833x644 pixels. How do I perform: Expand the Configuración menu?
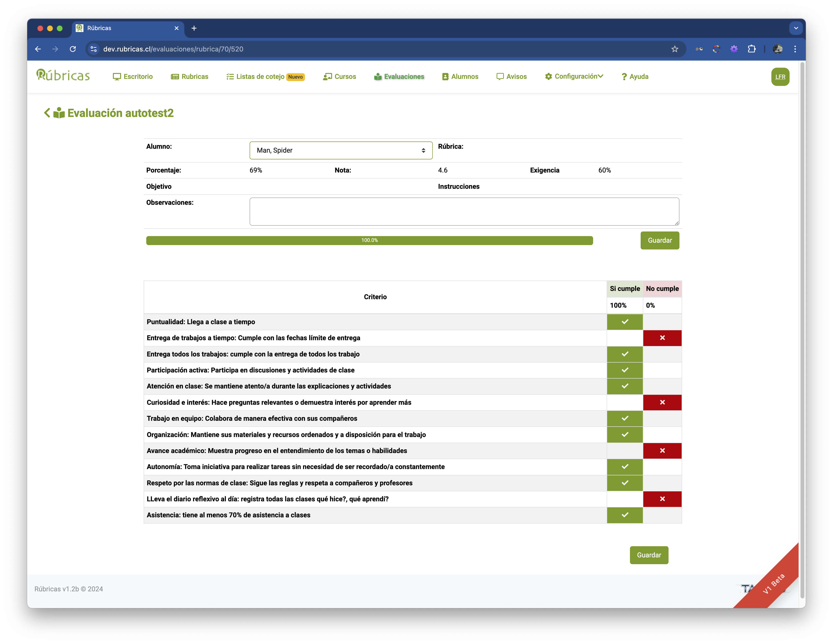[x=574, y=76]
